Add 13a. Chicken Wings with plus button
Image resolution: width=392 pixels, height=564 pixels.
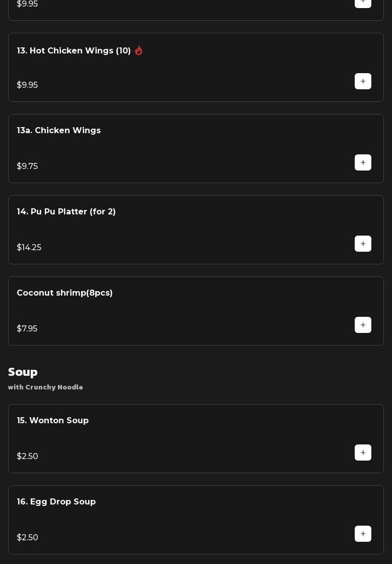point(363,162)
